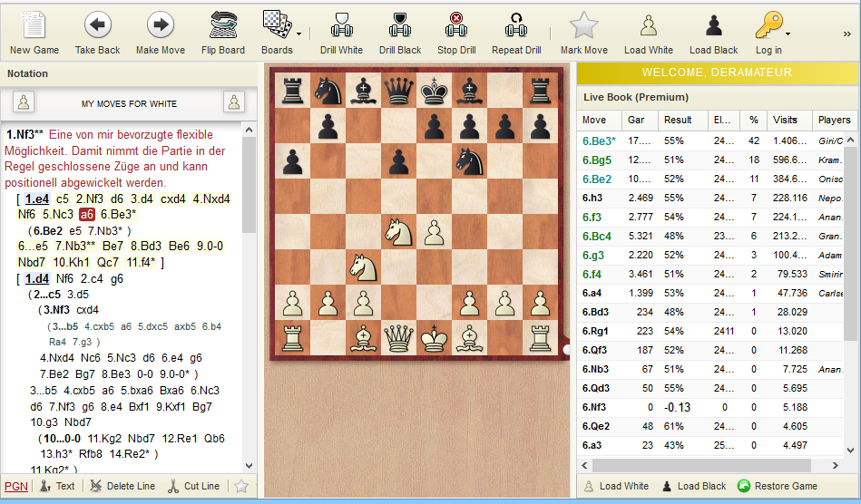Click the New Game icon
This screenshot has width=861, height=504.
click(34, 25)
